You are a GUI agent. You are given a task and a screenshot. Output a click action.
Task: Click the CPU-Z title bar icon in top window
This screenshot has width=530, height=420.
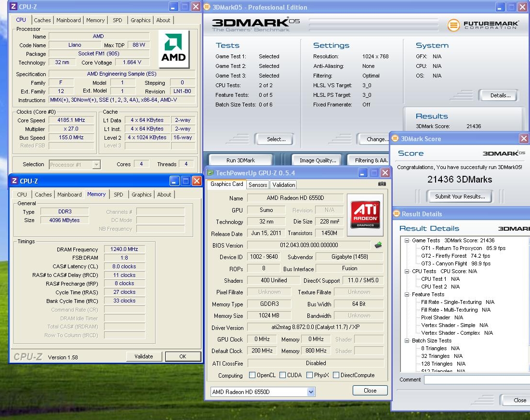click(13, 6)
